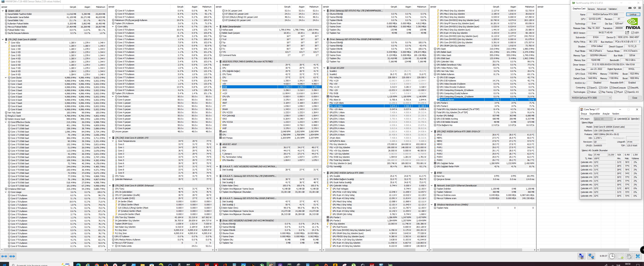
Task: Open HWiNFO sensor settings gear icon
Action: [x=629, y=256]
